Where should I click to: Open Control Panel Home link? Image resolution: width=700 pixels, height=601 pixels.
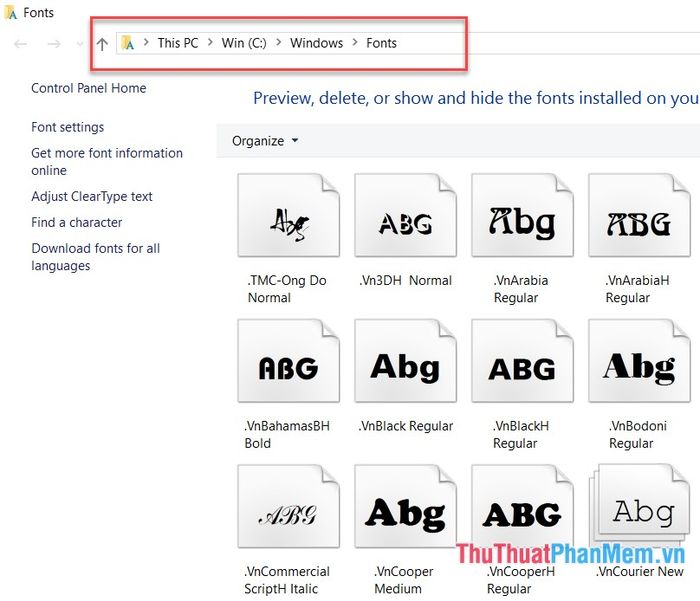[x=88, y=88]
